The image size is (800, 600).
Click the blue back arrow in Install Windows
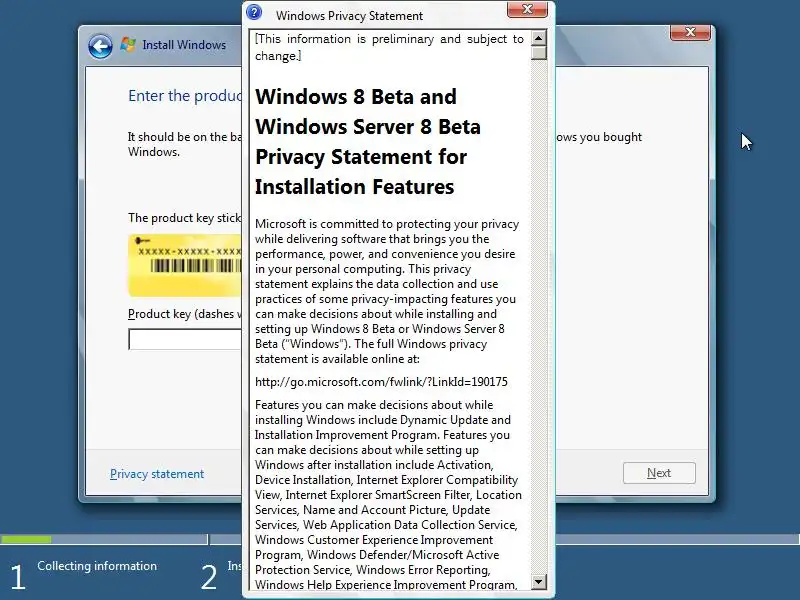pyautogui.click(x=100, y=47)
